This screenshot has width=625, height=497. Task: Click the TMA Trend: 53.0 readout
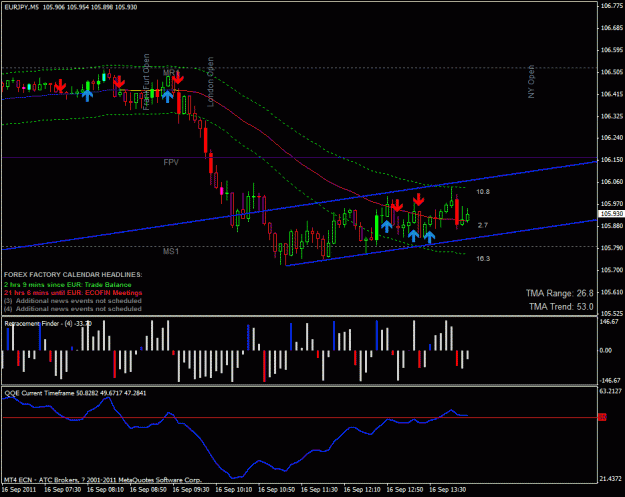pos(561,306)
